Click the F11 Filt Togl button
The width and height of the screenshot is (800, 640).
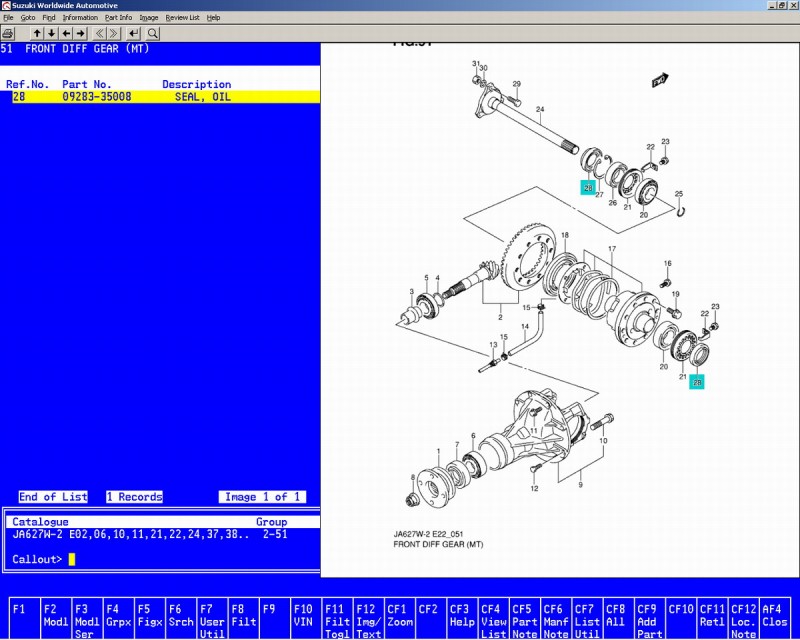[x=337, y=618]
